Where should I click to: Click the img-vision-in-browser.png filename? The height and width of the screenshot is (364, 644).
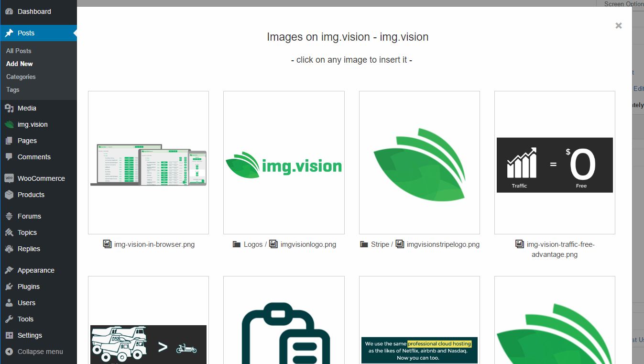pyautogui.click(x=154, y=244)
